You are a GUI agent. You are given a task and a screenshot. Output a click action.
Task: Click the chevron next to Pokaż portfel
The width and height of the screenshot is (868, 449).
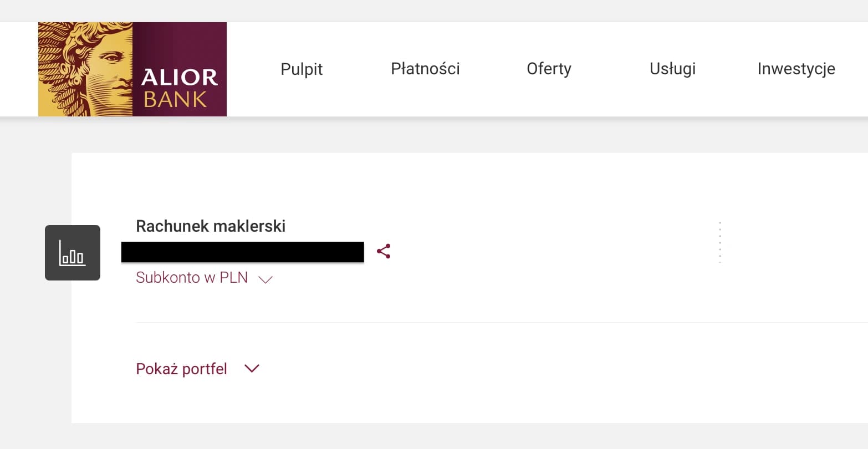click(252, 368)
